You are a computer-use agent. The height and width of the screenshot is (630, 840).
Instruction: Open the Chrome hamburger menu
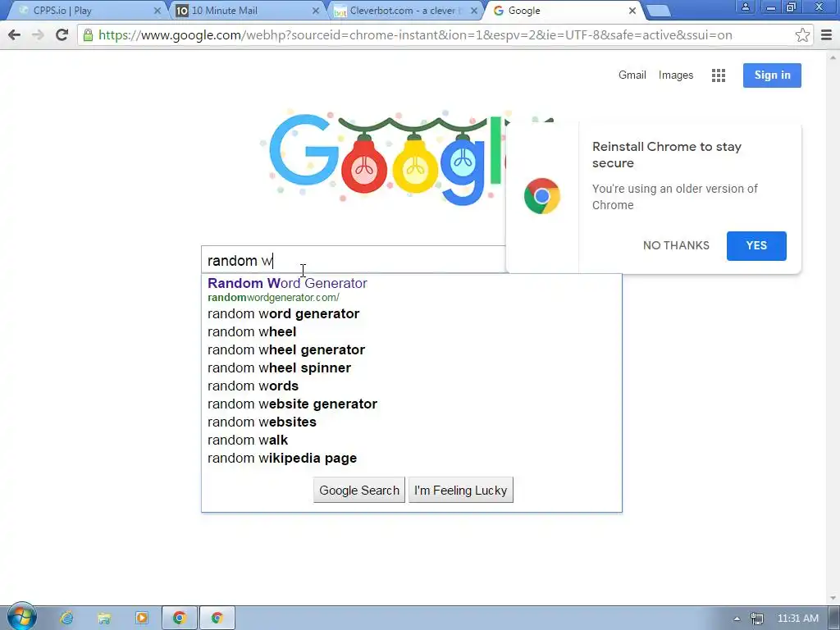tap(827, 35)
